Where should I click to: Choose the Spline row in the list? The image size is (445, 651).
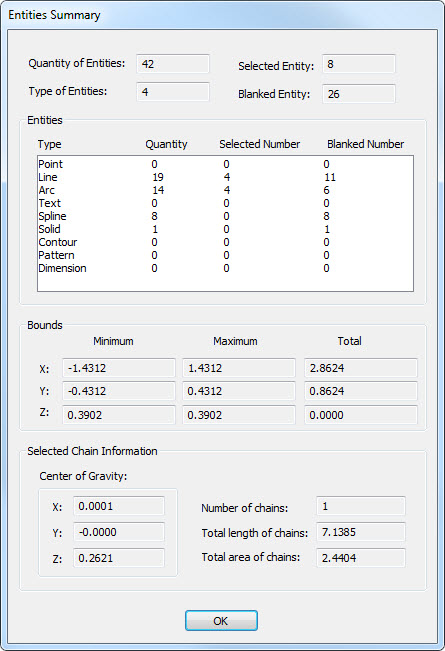pyautogui.click(x=225, y=216)
